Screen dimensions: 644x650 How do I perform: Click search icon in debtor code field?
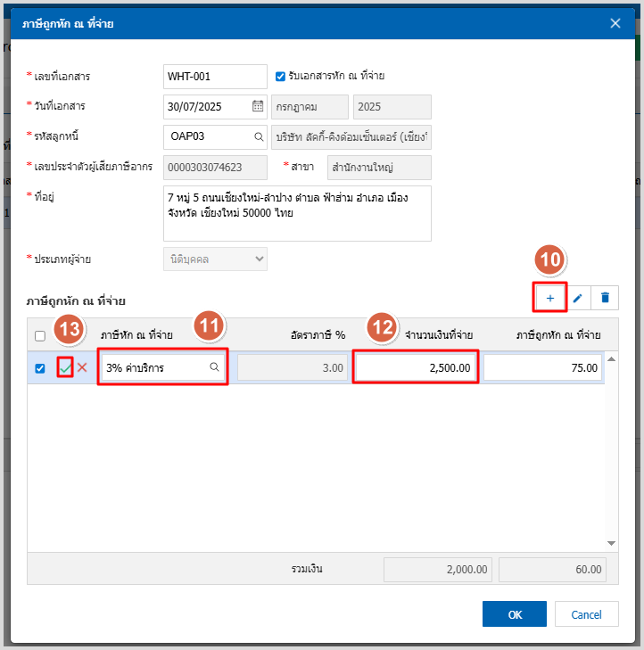(x=258, y=136)
